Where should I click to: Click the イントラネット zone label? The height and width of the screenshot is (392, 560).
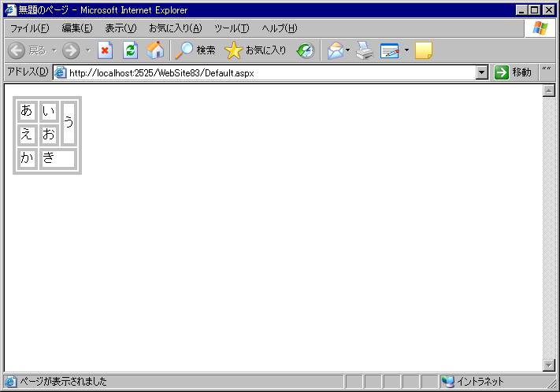click(x=480, y=382)
